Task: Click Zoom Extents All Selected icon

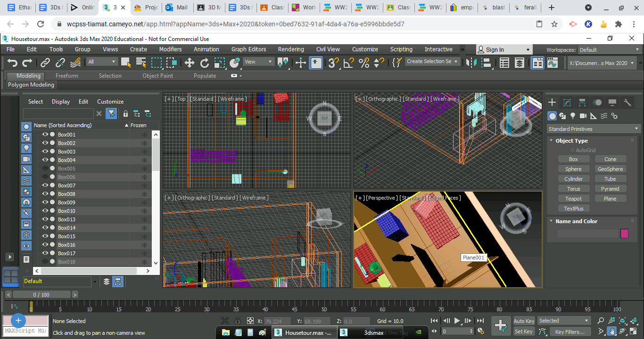Action: coord(634,321)
